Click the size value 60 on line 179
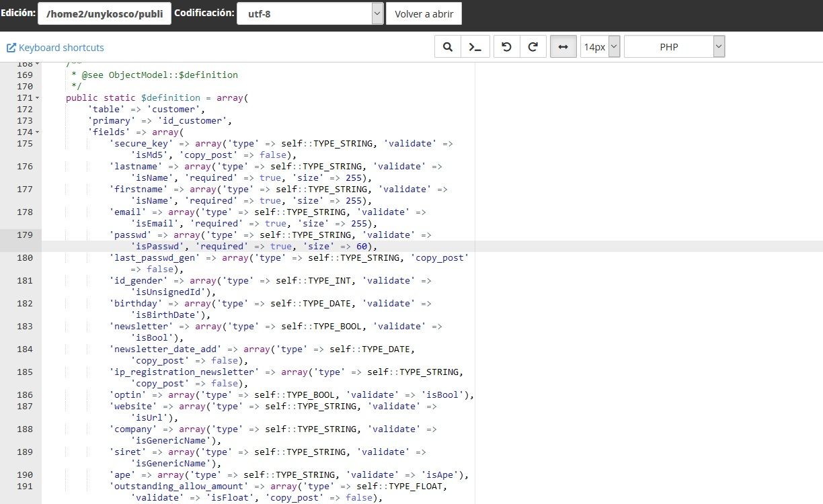Image resolution: width=823 pixels, height=504 pixels. [362, 247]
